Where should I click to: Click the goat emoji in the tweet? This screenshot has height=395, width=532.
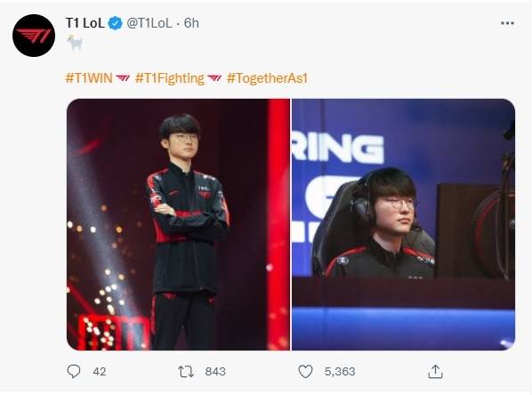[x=75, y=43]
